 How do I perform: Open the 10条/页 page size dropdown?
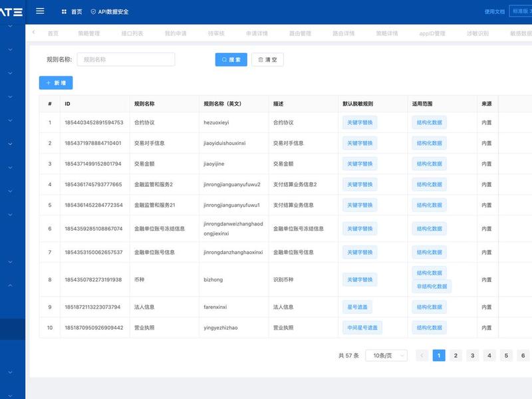[x=386, y=356]
